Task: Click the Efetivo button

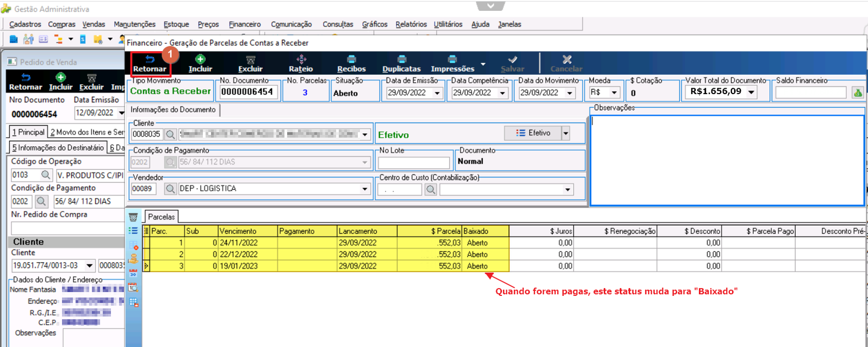Action: [x=532, y=133]
